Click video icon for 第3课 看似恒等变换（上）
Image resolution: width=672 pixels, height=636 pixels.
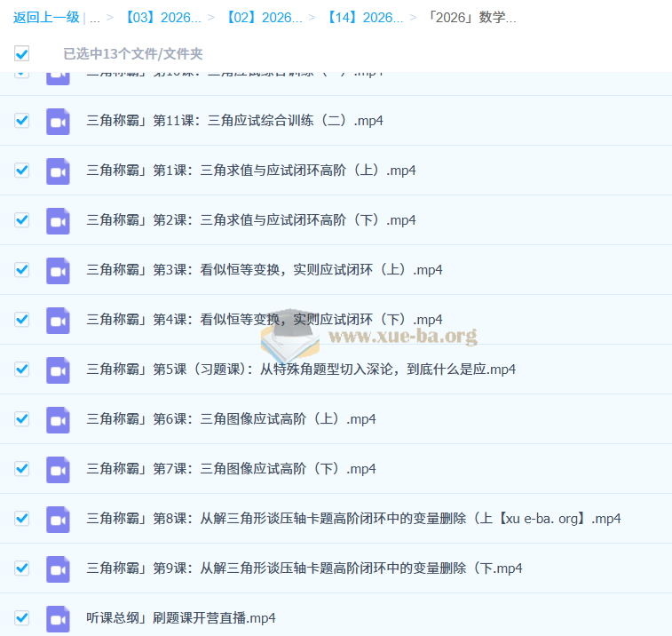[x=58, y=270]
